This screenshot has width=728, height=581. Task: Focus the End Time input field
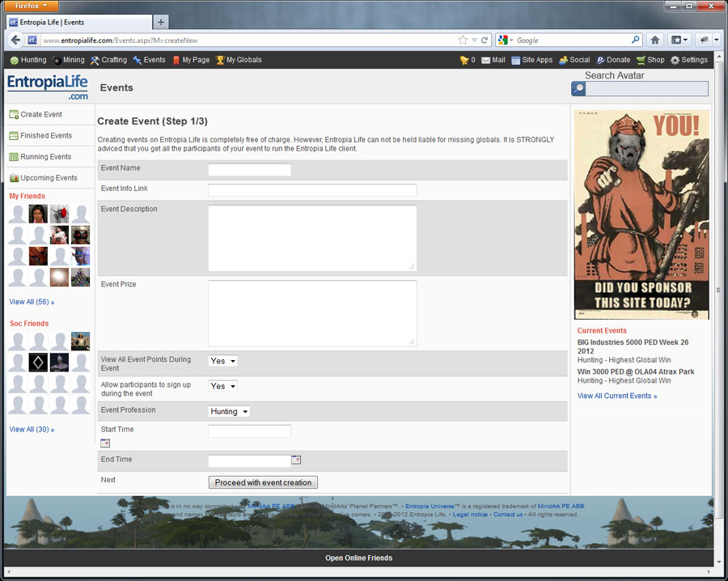tap(250, 461)
